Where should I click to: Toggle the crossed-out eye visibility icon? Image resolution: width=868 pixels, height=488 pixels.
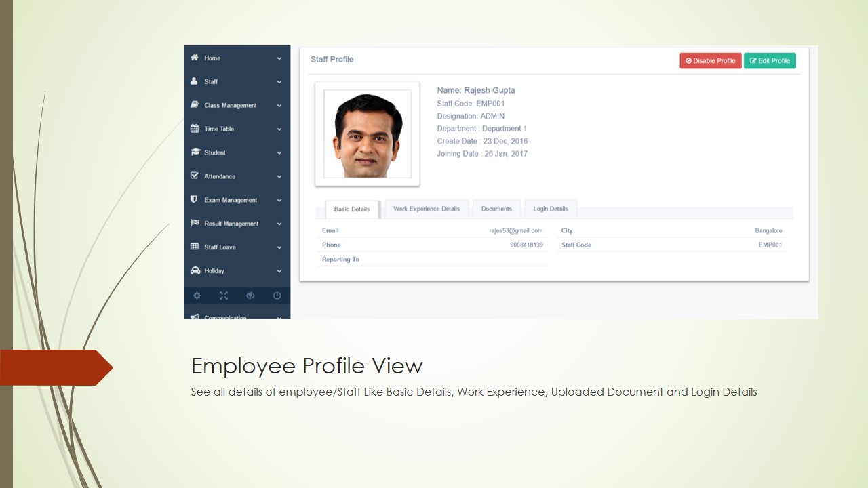click(x=250, y=296)
